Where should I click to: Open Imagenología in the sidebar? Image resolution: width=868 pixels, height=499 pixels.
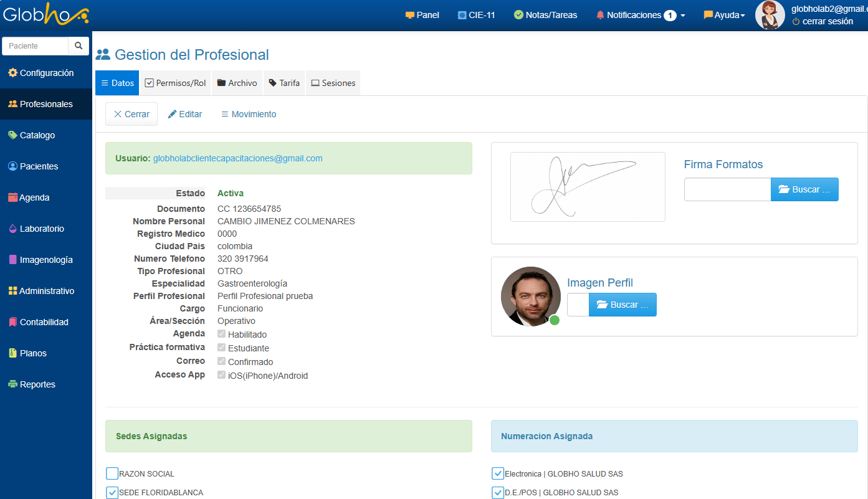[x=45, y=260]
